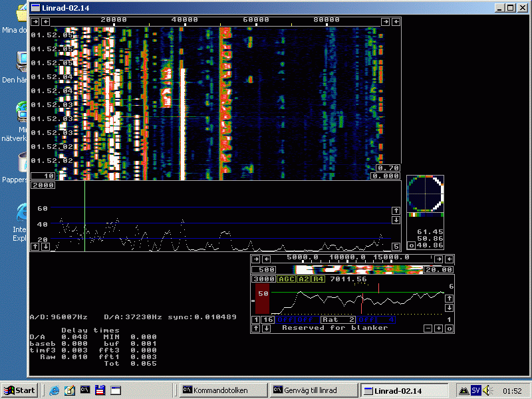
Task: Switch to 'Genväg till linrad' taskbar button
Action: point(314,390)
